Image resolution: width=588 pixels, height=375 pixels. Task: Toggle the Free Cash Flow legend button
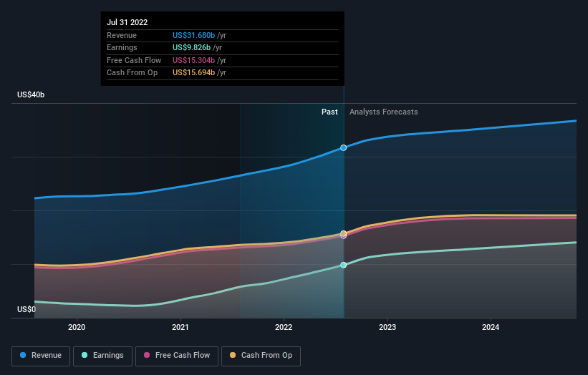[x=177, y=356]
